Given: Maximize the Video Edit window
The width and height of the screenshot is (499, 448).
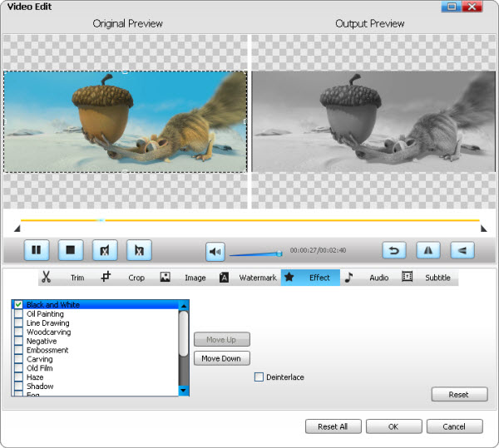Looking at the screenshot, I should pyautogui.click(x=452, y=7).
